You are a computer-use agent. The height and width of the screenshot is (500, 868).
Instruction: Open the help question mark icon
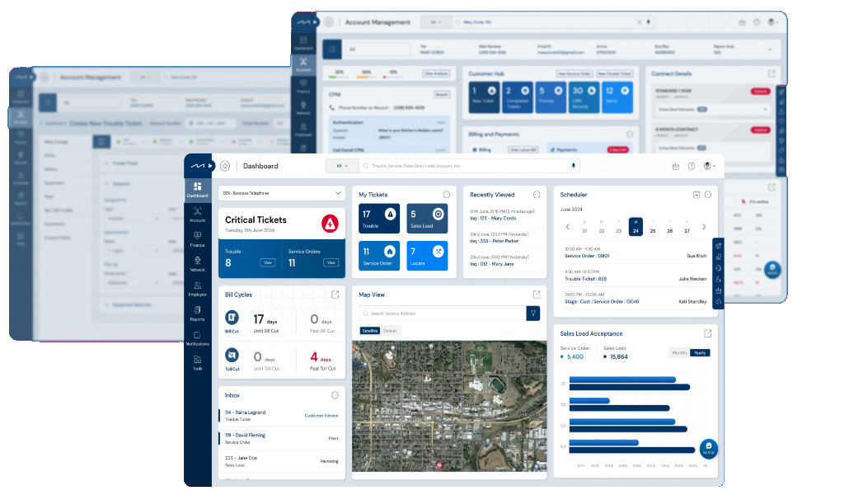pyautogui.click(x=691, y=166)
